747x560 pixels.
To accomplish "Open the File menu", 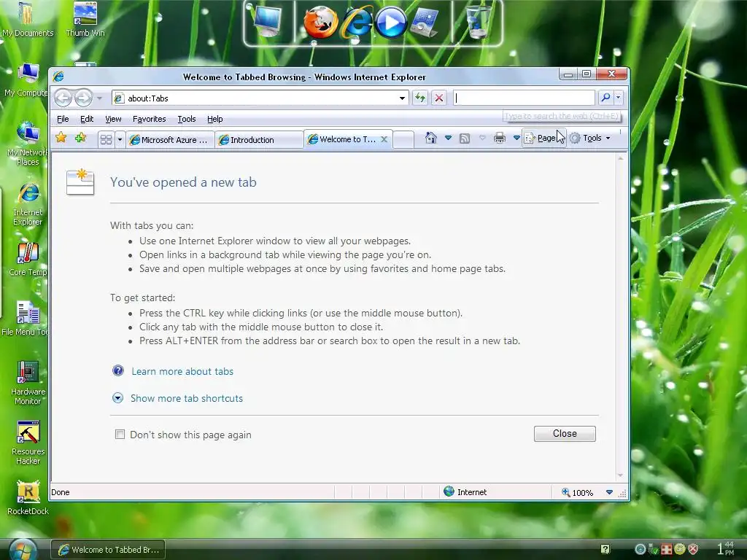I will [63, 119].
